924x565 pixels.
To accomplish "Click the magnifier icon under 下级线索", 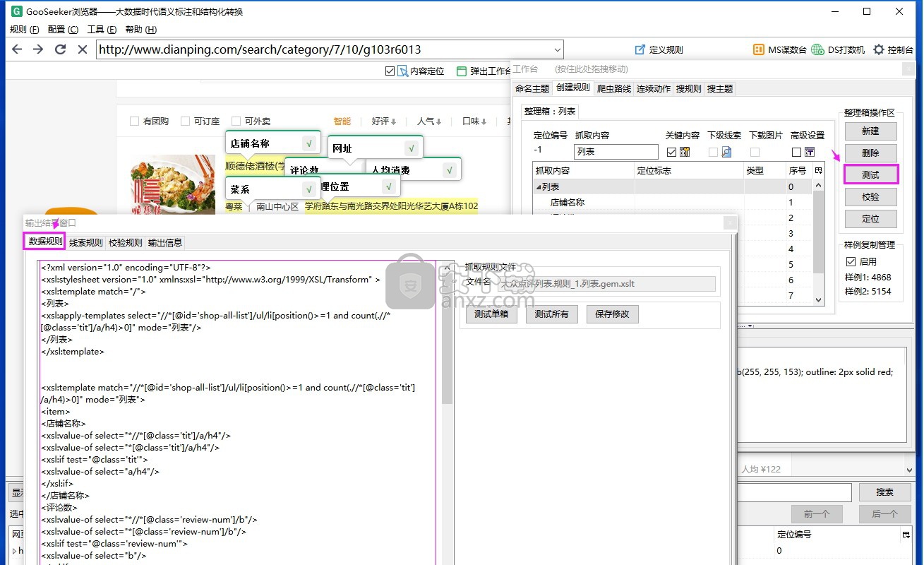I will [x=726, y=152].
